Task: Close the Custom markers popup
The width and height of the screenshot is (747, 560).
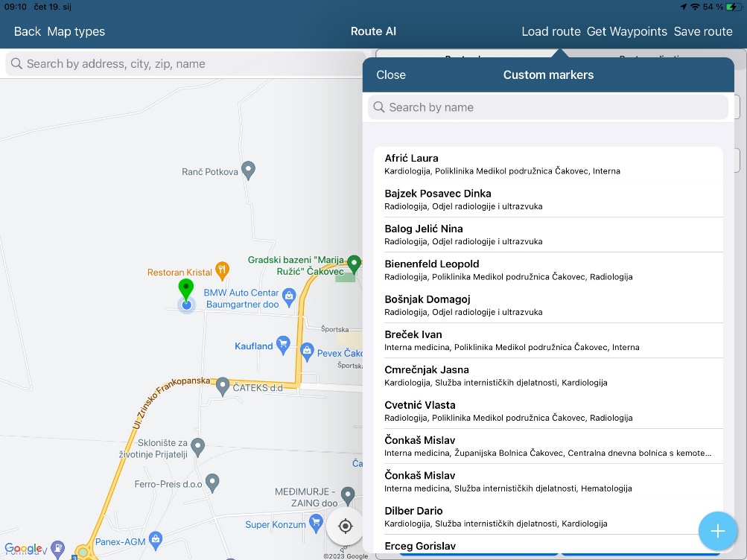Action: pyautogui.click(x=391, y=74)
